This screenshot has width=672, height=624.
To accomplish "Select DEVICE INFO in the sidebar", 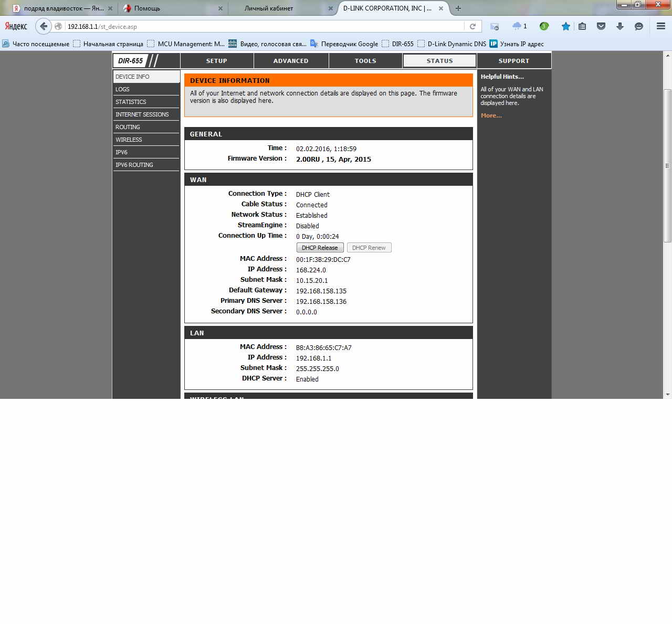I will [146, 77].
